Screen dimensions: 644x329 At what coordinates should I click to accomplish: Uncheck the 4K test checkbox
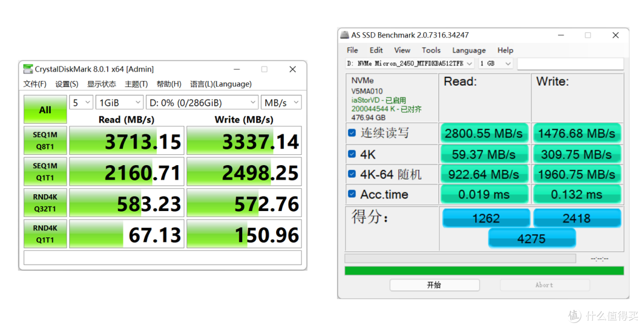(x=352, y=154)
